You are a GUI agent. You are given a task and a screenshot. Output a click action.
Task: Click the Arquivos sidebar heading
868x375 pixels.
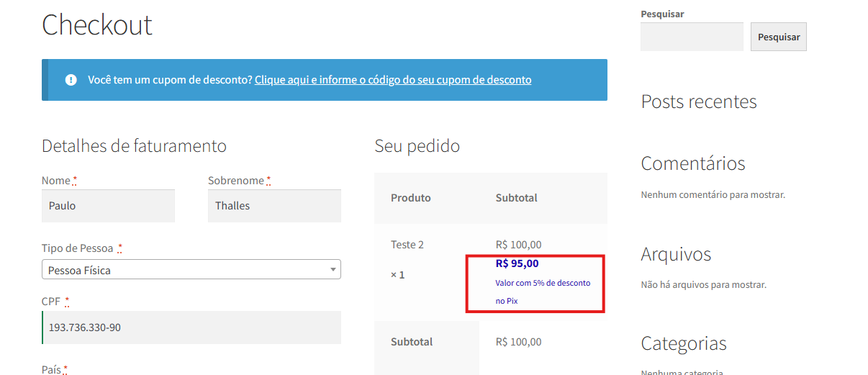pyautogui.click(x=676, y=254)
